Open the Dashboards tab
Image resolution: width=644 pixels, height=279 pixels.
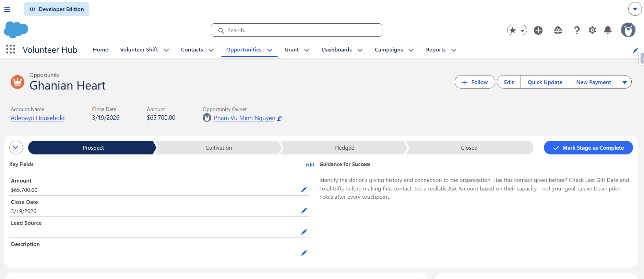[337, 50]
